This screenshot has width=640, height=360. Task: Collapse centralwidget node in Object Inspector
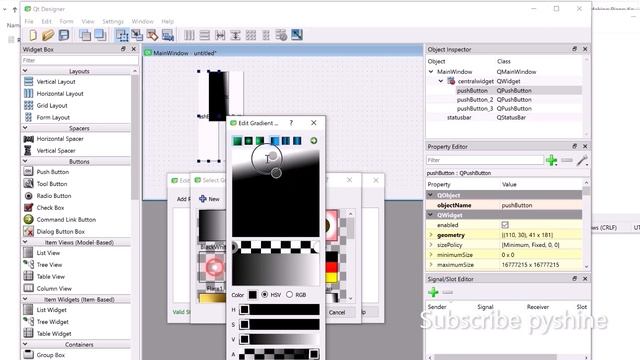point(441,81)
